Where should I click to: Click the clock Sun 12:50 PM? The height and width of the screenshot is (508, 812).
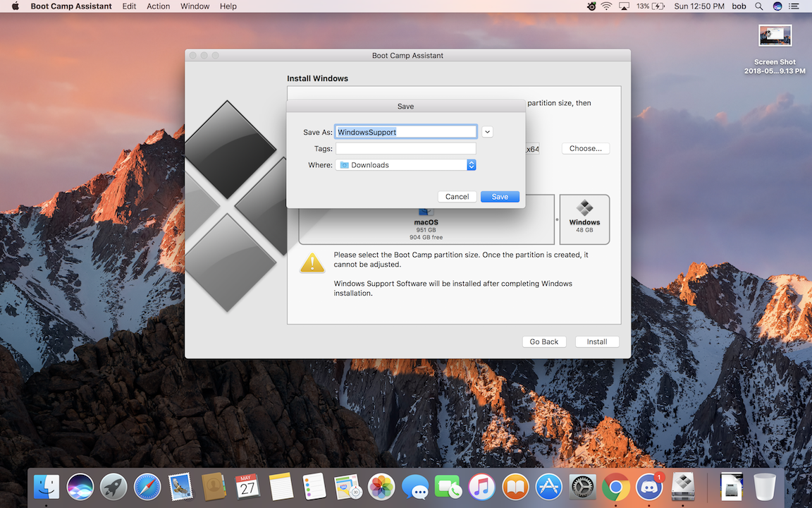coord(699,6)
